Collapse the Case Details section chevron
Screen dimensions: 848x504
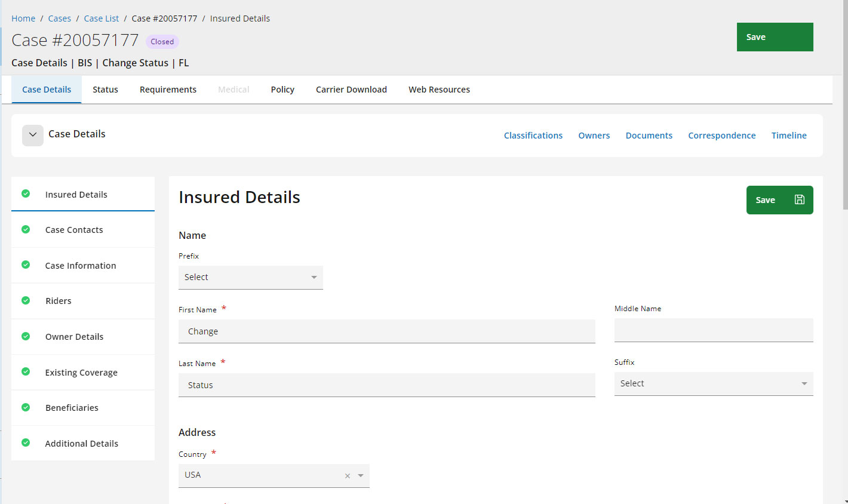click(x=33, y=135)
